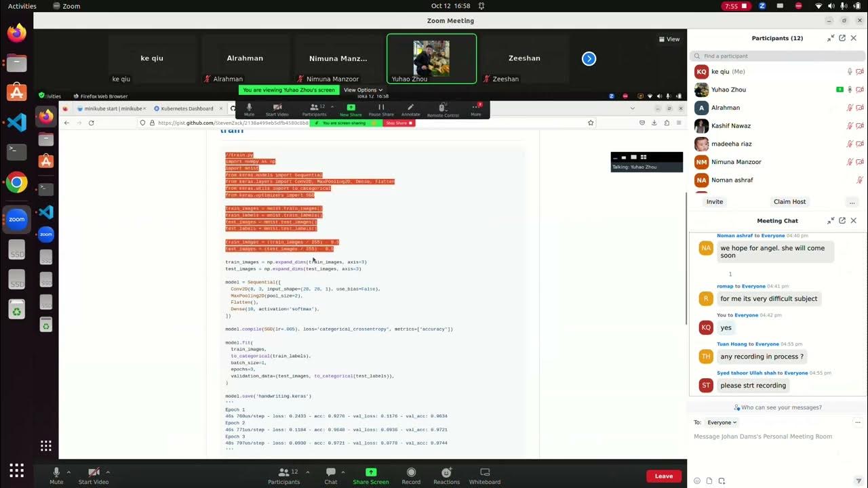Click chat message 'any recording in process ?'
Image resolution: width=868 pixels, height=488 pixels.
tap(762, 357)
